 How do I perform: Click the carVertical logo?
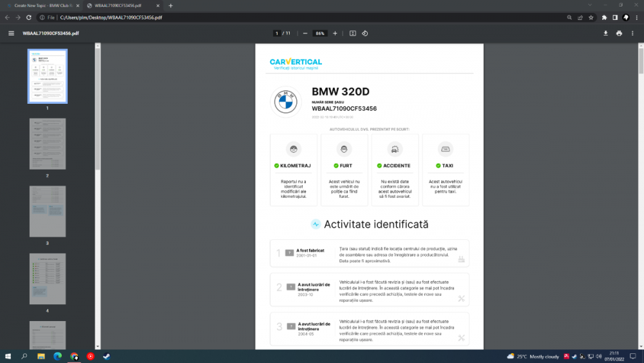tap(296, 64)
